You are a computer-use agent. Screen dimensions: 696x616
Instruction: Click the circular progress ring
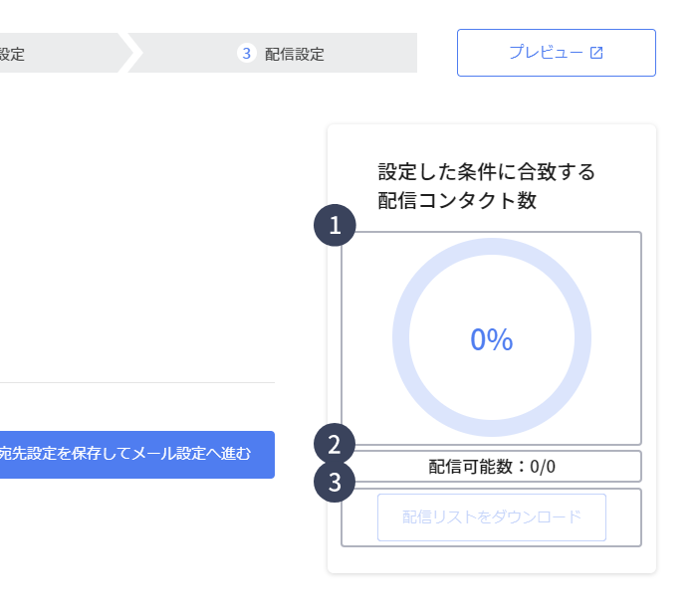tap(491, 337)
